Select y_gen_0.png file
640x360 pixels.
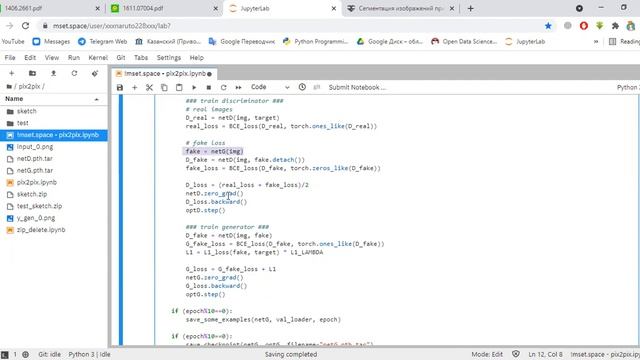click(54, 218)
